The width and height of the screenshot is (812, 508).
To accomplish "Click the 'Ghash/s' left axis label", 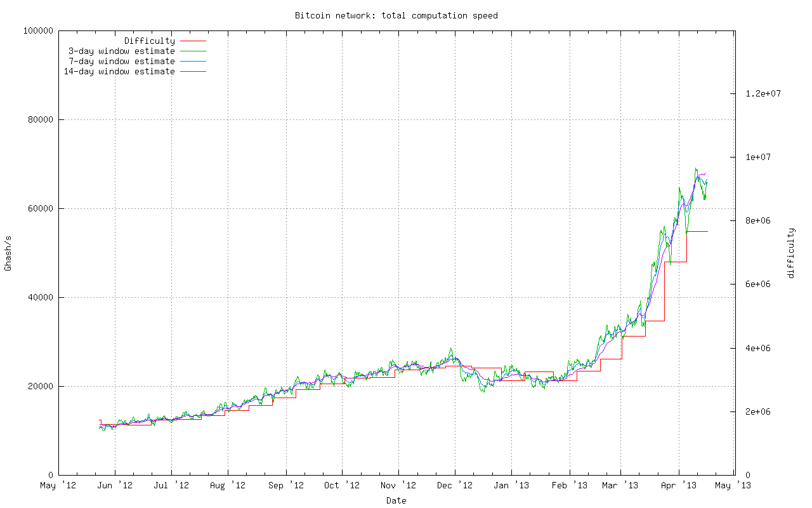I will point(8,253).
